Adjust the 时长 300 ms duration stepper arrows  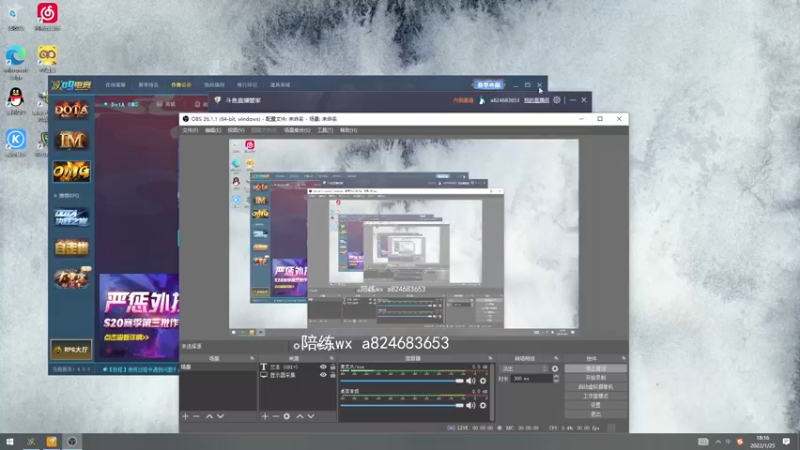pos(556,379)
